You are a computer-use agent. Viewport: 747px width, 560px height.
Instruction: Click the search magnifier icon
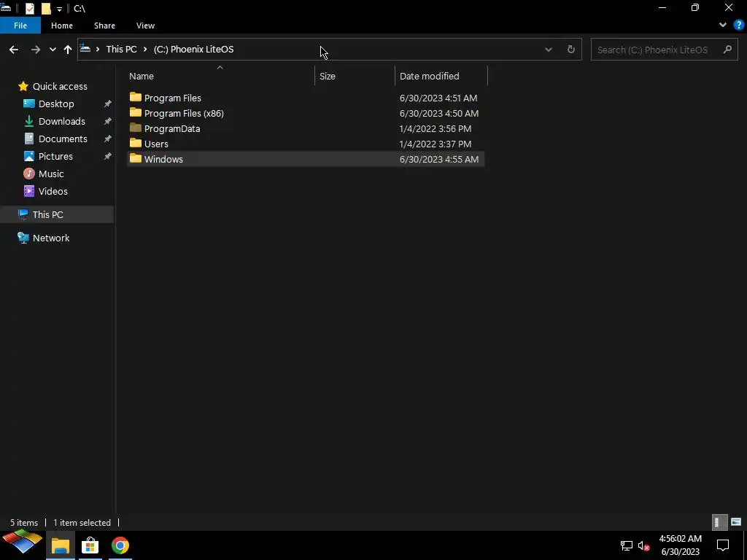click(727, 50)
